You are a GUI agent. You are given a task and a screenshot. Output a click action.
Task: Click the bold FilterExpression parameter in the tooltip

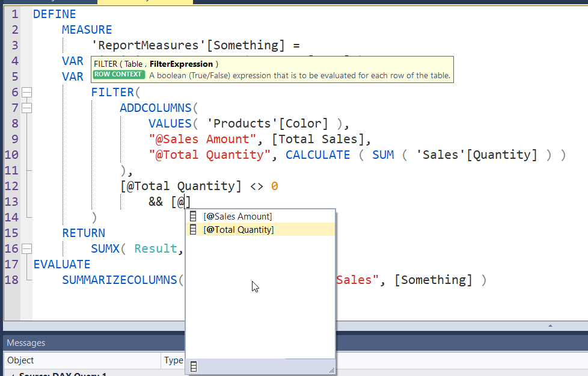(x=180, y=63)
